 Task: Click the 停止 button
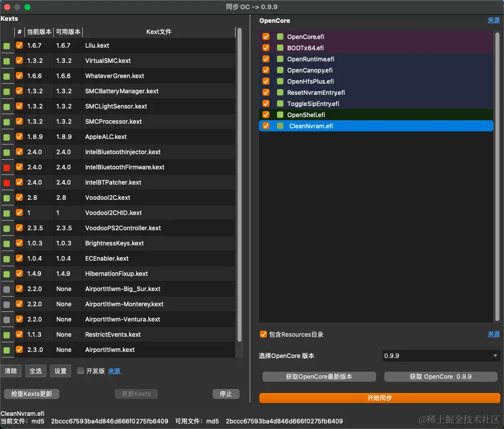[x=226, y=394]
